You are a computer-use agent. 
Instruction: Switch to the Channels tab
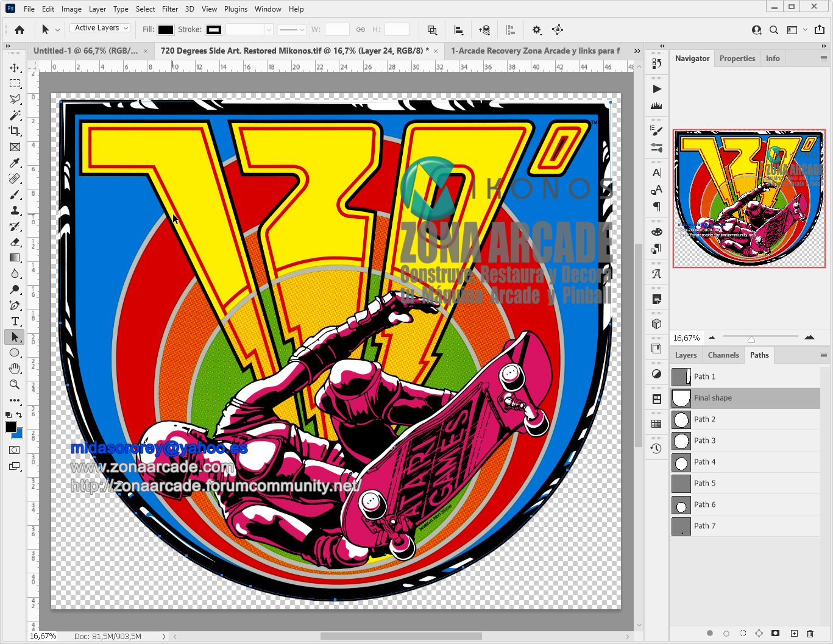(x=723, y=355)
